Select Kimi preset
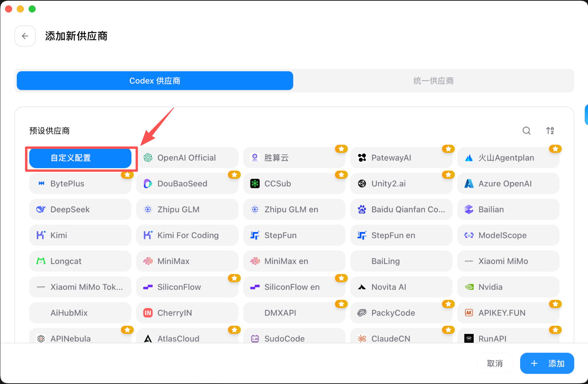Screen dimensions: 588x384 [x=80, y=235]
